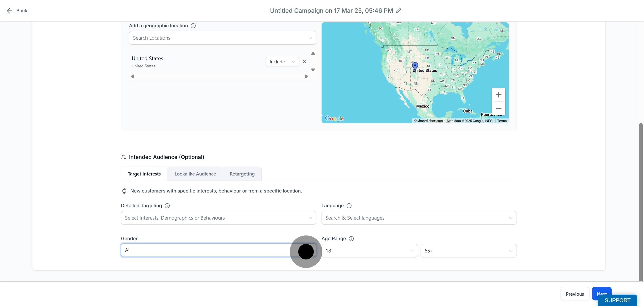Open the SUPPORT chat button
The image size is (644, 306).
point(617,300)
